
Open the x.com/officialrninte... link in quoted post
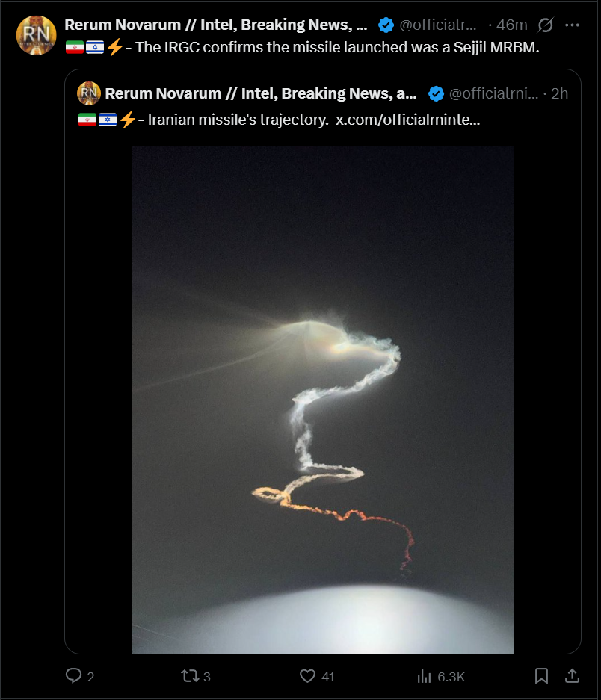coord(407,120)
